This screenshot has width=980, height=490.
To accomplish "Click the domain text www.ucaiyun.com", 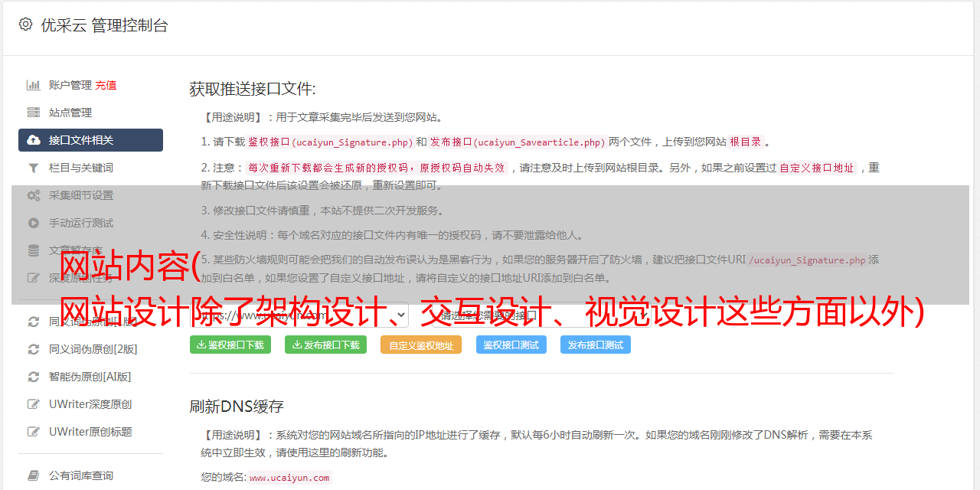I will (x=289, y=477).
